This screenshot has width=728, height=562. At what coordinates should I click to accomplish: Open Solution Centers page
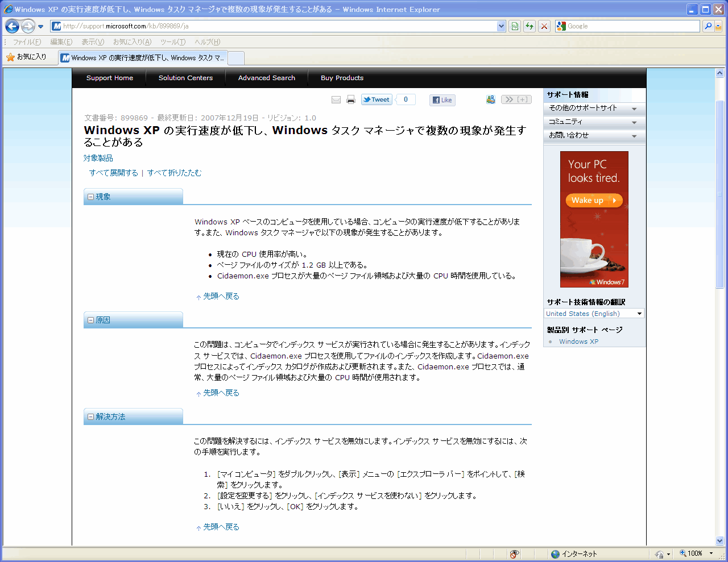pos(185,78)
